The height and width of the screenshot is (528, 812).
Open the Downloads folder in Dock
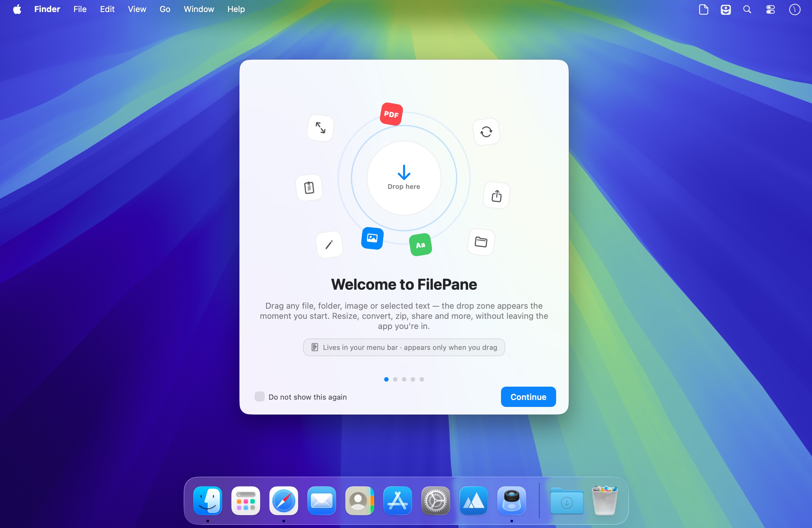click(x=567, y=500)
